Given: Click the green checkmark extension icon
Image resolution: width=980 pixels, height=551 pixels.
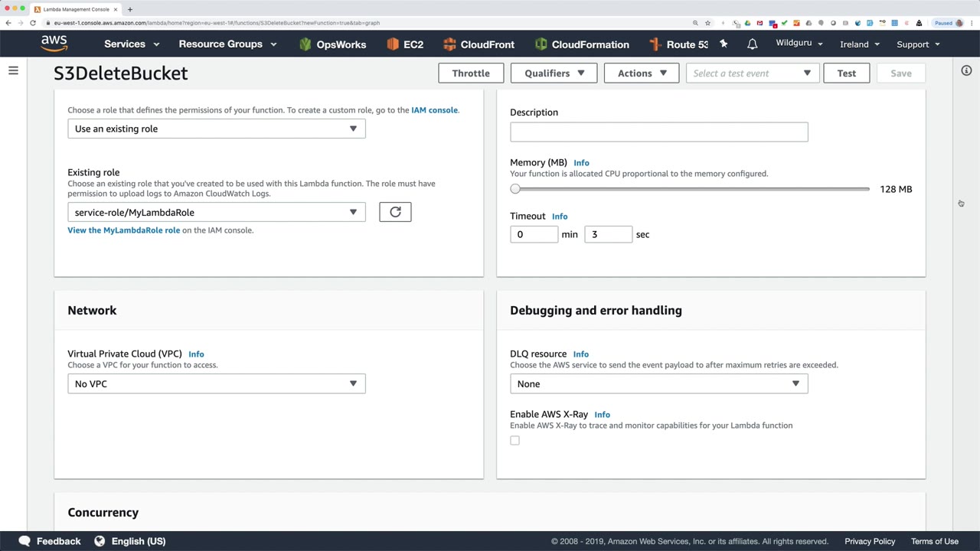Looking at the screenshot, I should point(784,23).
